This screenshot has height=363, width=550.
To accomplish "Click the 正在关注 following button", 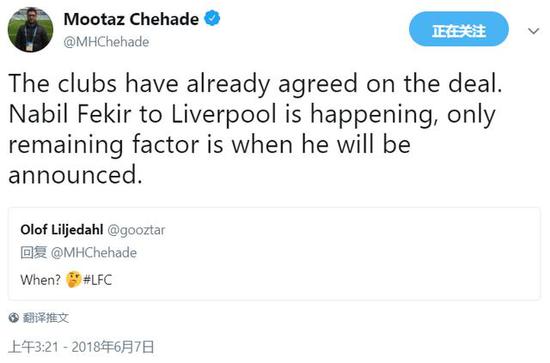I will point(459,29).
